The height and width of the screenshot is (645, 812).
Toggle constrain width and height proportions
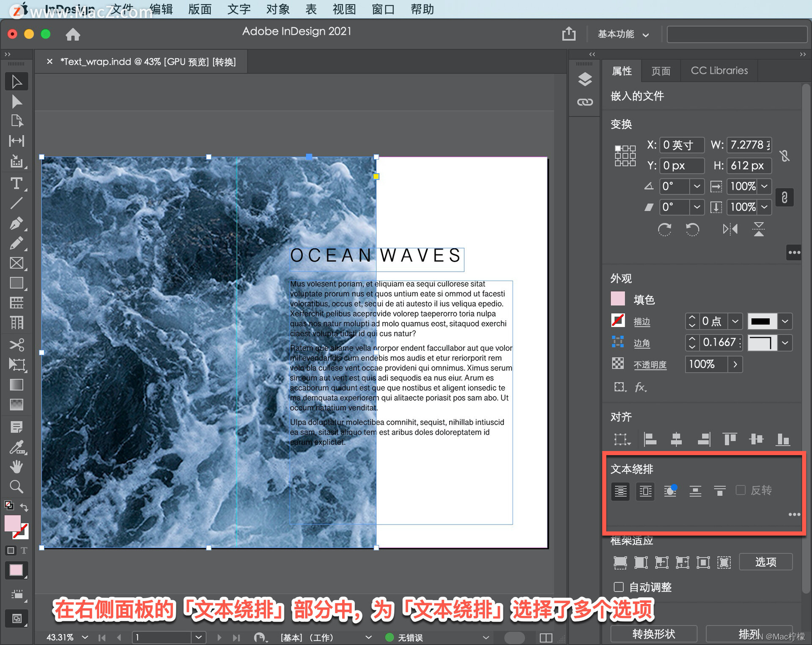coord(785,156)
